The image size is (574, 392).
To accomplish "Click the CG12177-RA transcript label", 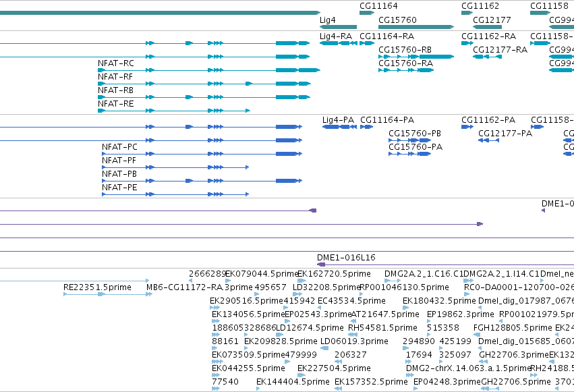I will (500, 49).
